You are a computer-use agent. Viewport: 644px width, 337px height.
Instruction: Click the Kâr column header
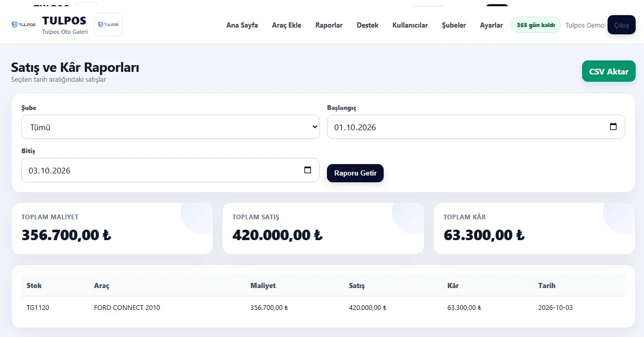click(453, 285)
